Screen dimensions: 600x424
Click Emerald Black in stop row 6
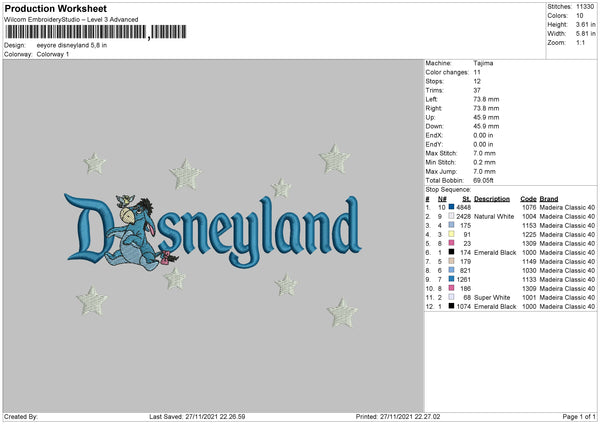click(495, 253)
